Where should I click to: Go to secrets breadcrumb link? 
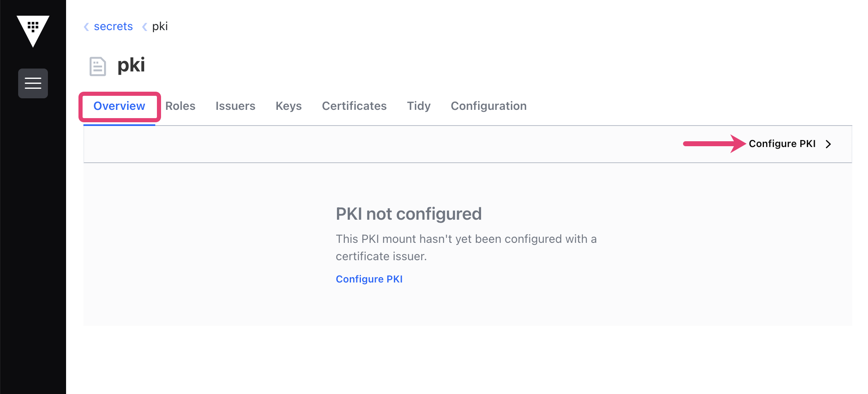point(113,26)
